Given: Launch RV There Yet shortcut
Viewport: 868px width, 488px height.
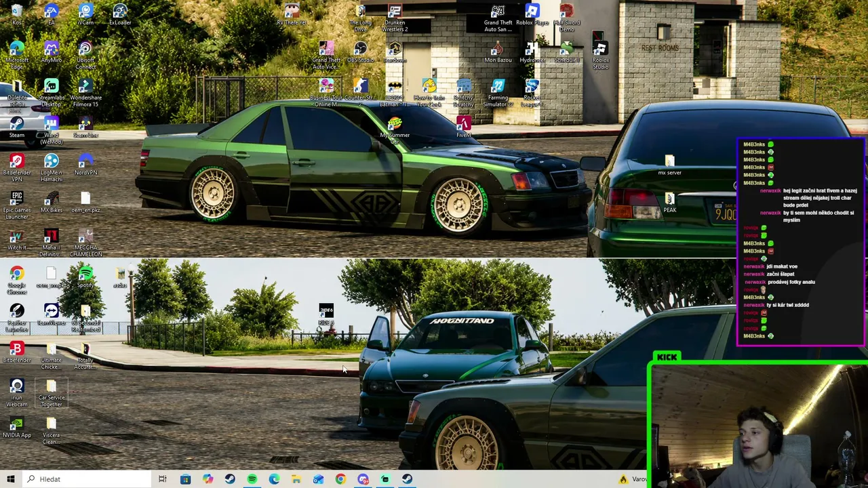Looking at the screenshot, I should [x=292, y=15].
